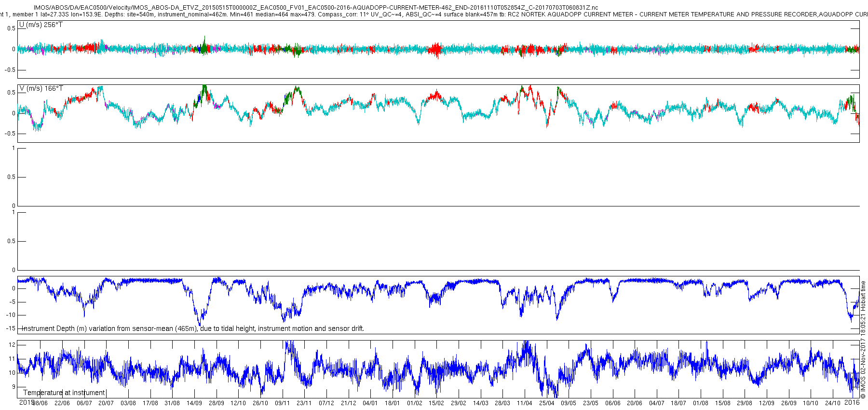Click the '11' tick on temperature axis
This screenshot has height=410, width=868.
(12, 359)
